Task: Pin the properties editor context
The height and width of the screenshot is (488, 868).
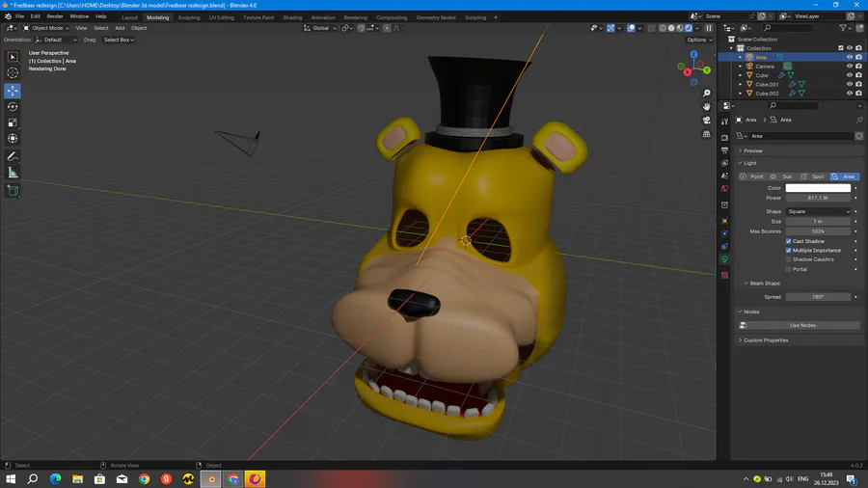Action: (859, 120)
